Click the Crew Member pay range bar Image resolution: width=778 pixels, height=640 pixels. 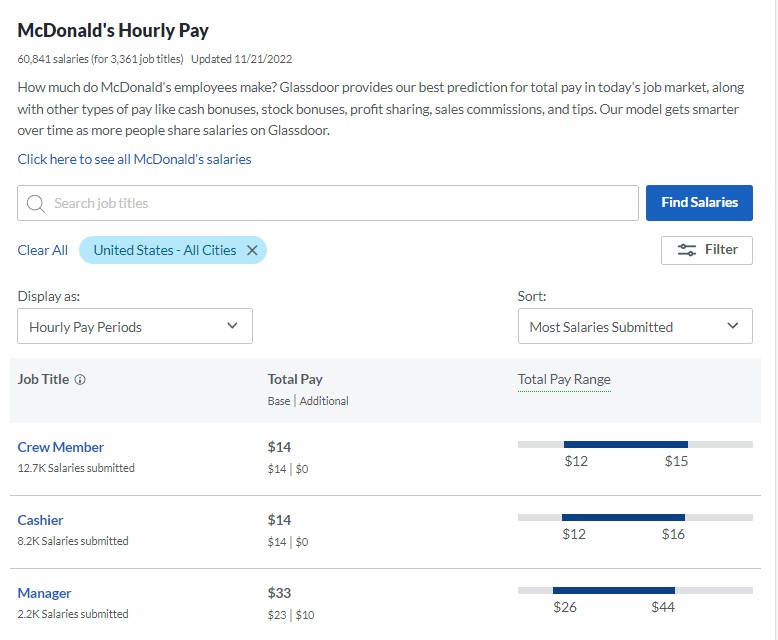coord(635,445)
